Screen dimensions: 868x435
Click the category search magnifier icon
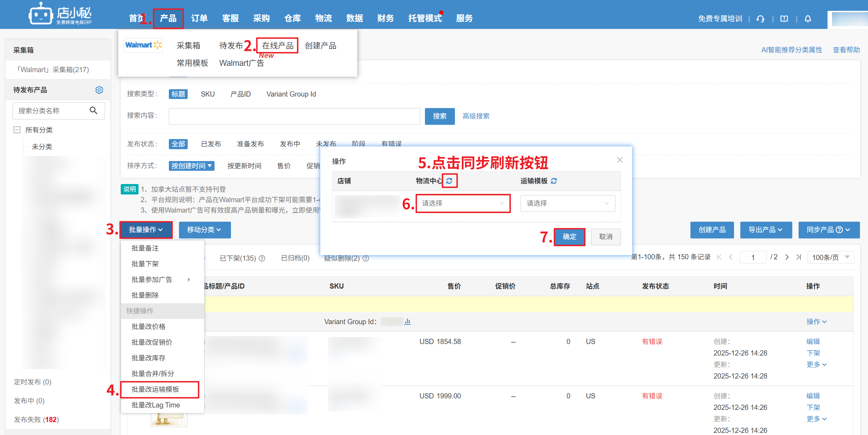[93, 110]
